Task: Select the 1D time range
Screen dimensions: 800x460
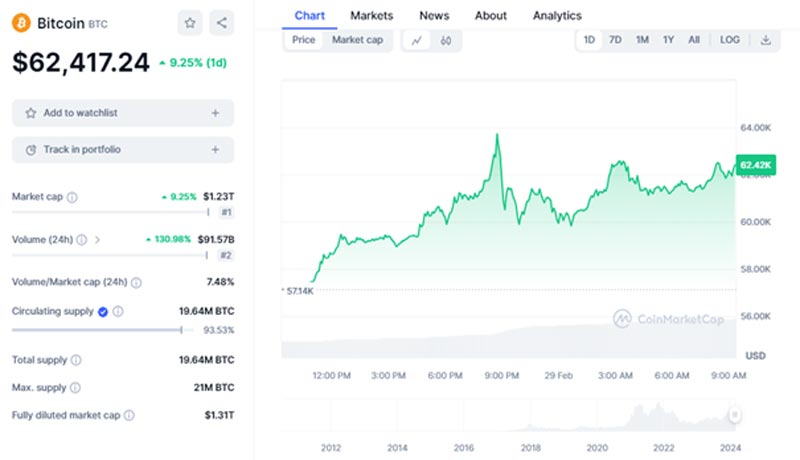Action: point(589,40)
